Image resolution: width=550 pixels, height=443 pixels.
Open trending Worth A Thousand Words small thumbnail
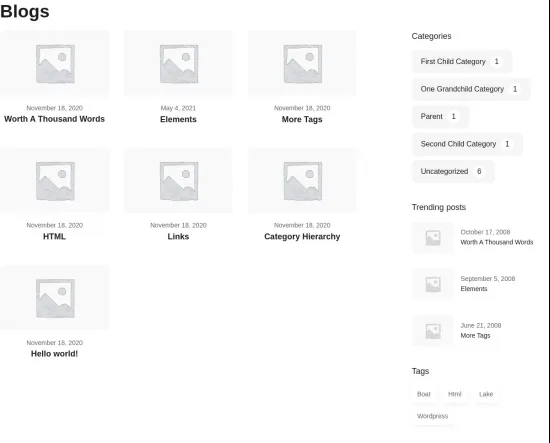tap(433, 238)
